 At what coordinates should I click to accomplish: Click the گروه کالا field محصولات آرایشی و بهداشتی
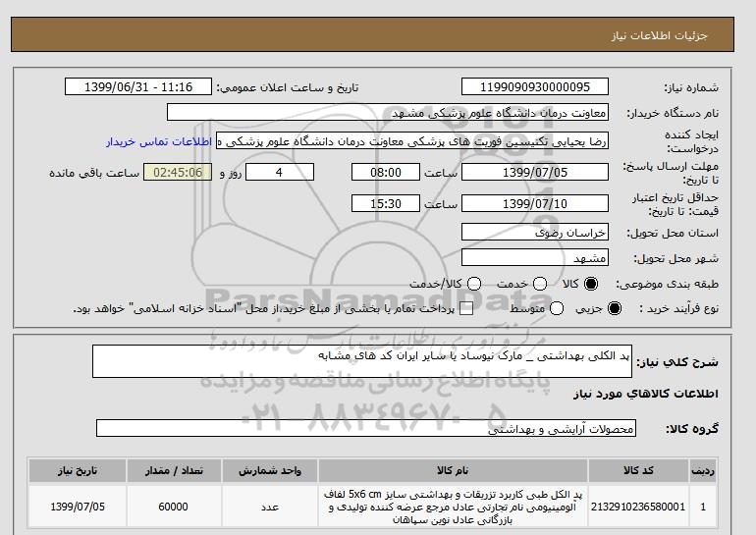[x=366, y=428]
